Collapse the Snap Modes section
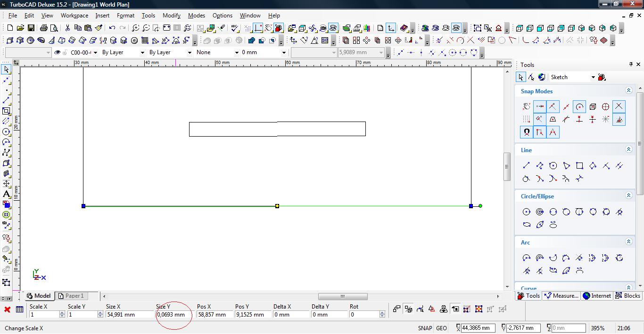Viewport: 644px width, 334px height. 628,90
